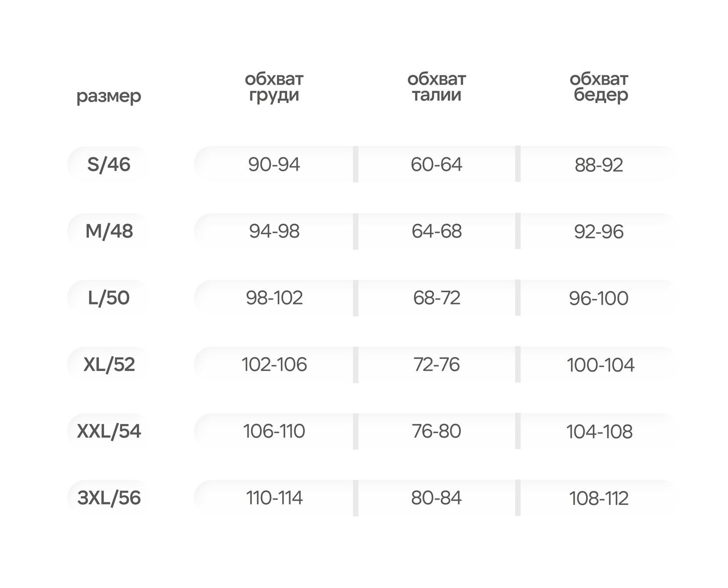Click the 'обхват груди' column header
Viewport: 728px width, 588px height.
coord(274,87)
